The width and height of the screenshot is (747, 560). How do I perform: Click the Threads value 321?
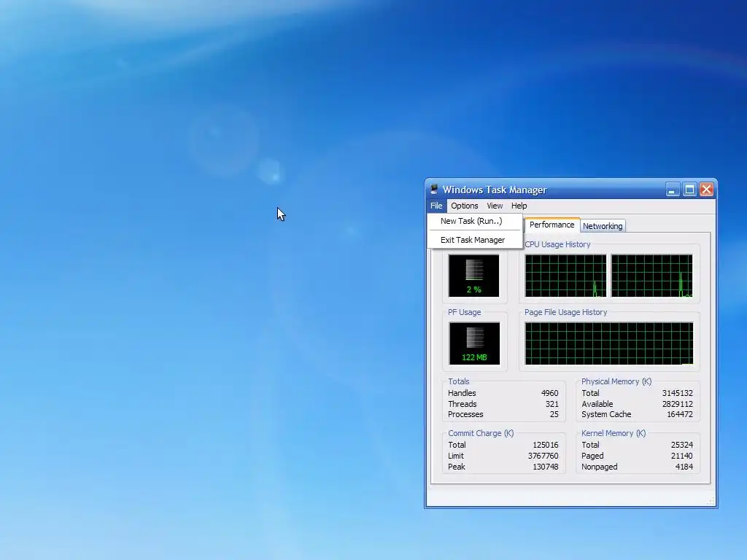coord(551,404)
